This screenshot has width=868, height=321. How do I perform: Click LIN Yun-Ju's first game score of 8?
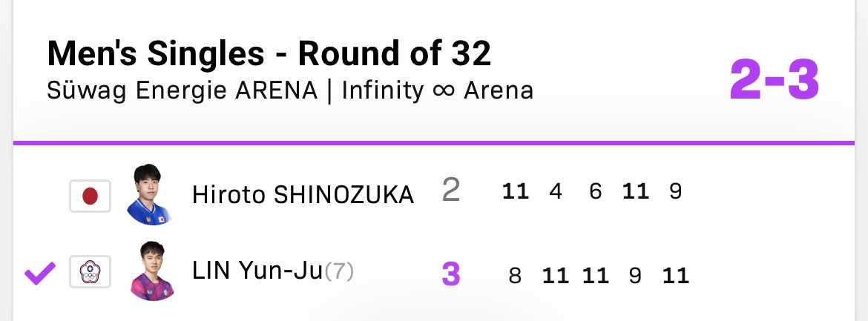[515, 277]
